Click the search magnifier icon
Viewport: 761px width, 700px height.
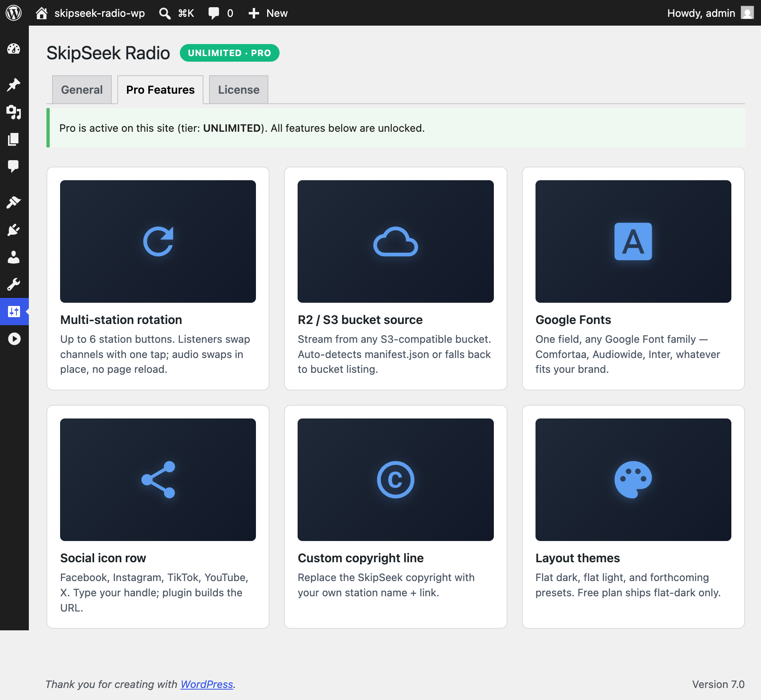(165, 13)
